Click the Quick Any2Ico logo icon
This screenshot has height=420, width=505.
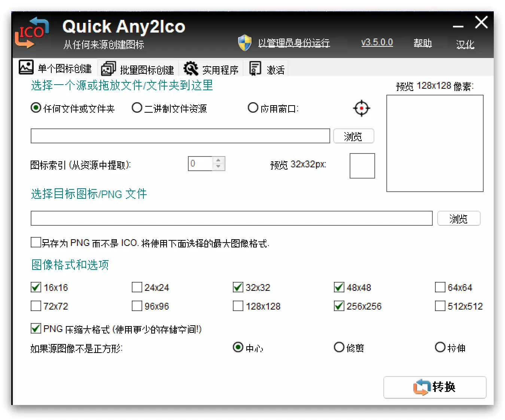click(32, 33)
